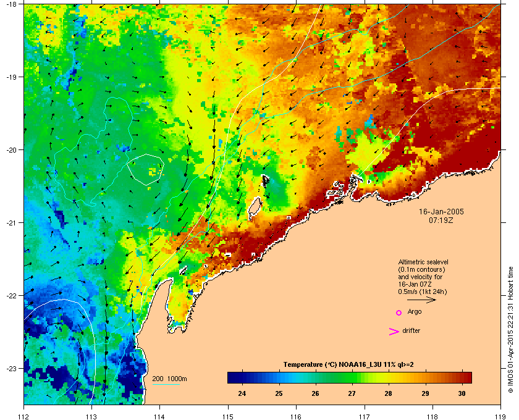
Task: Click the closed white sea-level contour polygon
Action: pyautogui.click(x=146, y=169)
